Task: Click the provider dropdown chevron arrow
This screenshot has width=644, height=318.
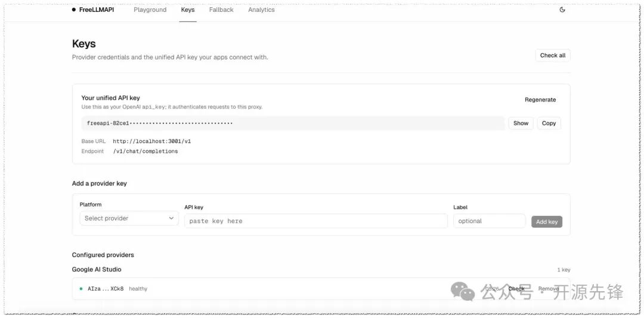Action: click(x=171, y=218)
